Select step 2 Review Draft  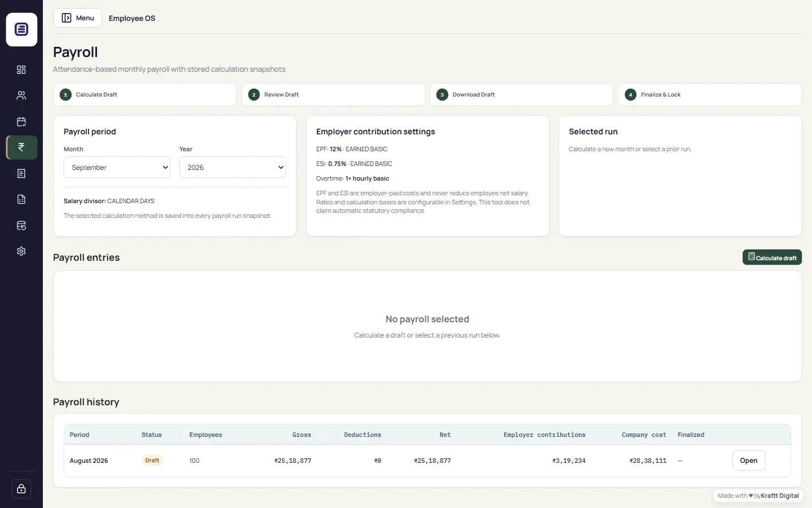(333, 94)
